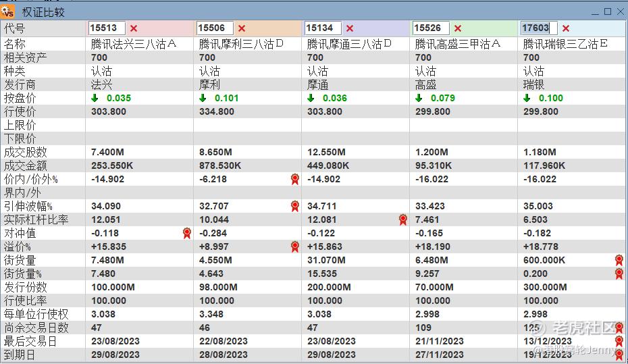The width and height of the screenshot is (628, 364).
Task: Remove warrant 15513 with its red X
Action: tap(134, 28)
